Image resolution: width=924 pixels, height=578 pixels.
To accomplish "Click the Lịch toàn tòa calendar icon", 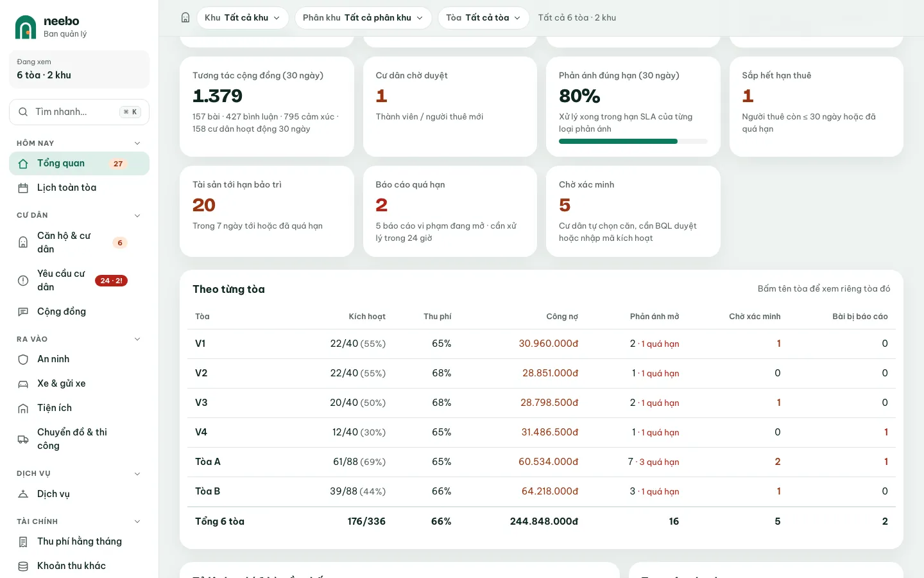I will click(x=23, y=188).
